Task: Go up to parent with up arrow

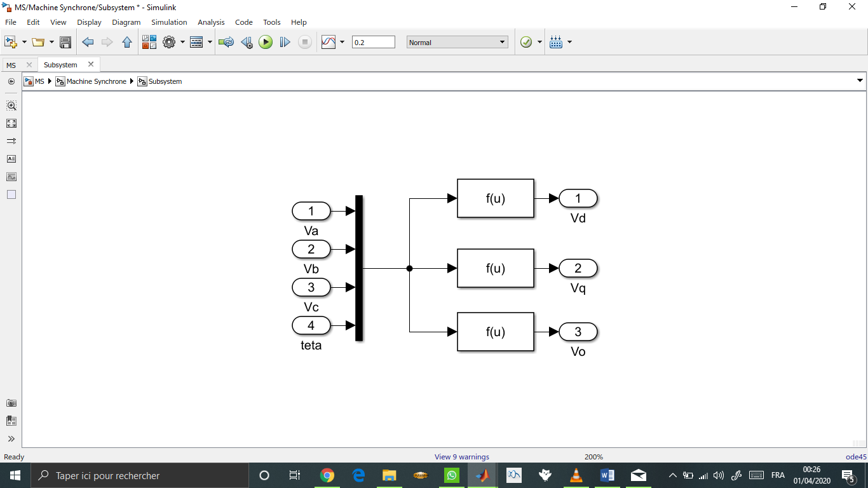Action: point(127,42)
